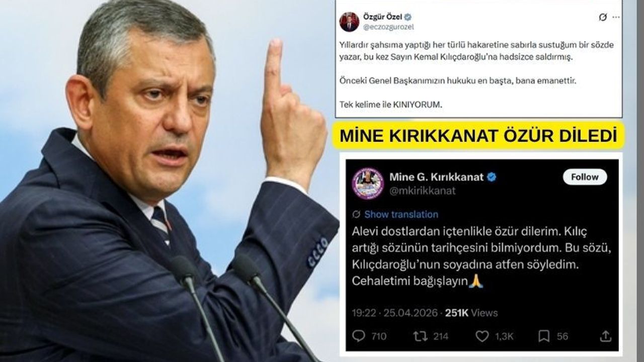Like the tweet via the heart icon

point(482,336)
